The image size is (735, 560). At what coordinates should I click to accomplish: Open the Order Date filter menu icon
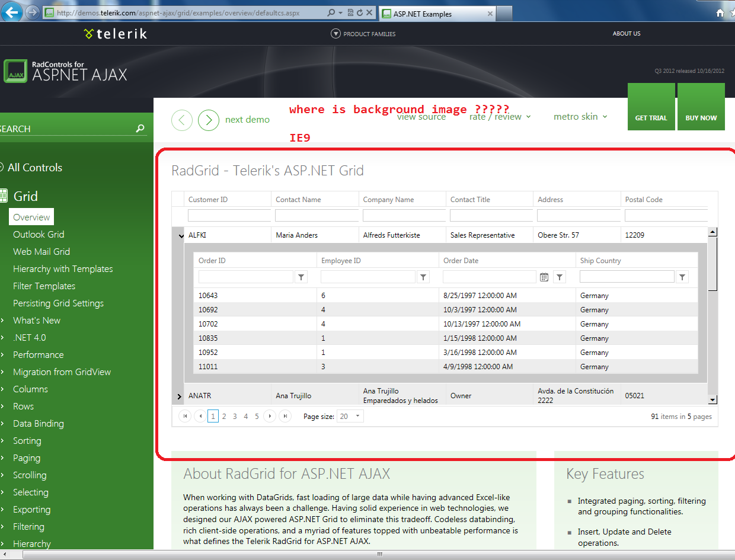click(559, 277)
